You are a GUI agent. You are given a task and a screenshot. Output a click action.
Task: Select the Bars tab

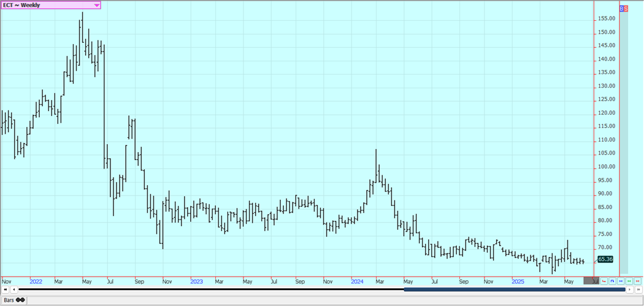pos(9,300)
